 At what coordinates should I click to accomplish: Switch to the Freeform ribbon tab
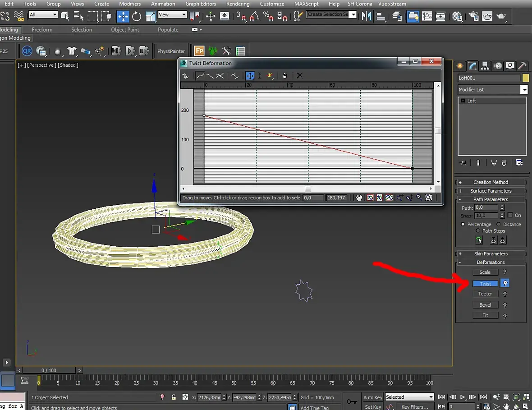[42, 30]
